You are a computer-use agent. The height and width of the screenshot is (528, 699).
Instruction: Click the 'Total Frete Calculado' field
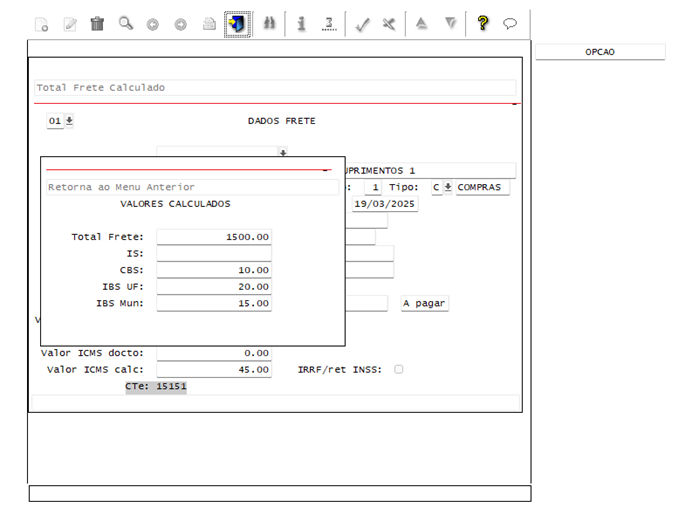point(275,88)
